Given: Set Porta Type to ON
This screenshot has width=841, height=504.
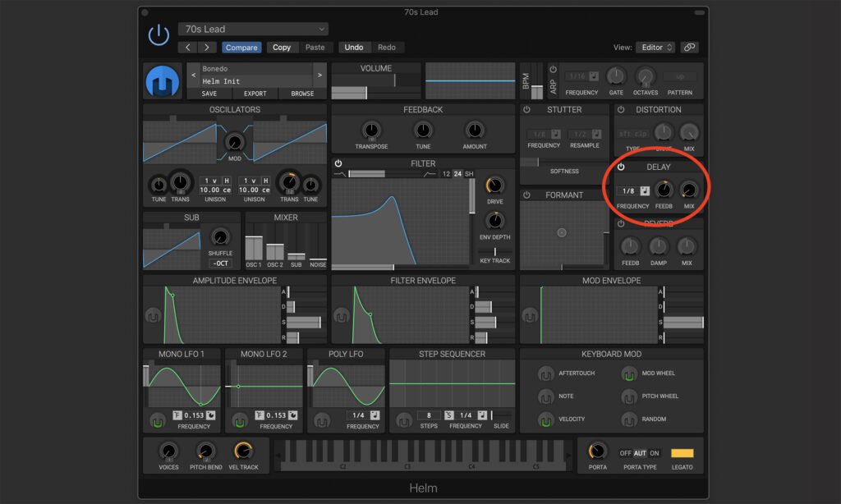Looking at the screenshot, I should (x=655, y=453).
